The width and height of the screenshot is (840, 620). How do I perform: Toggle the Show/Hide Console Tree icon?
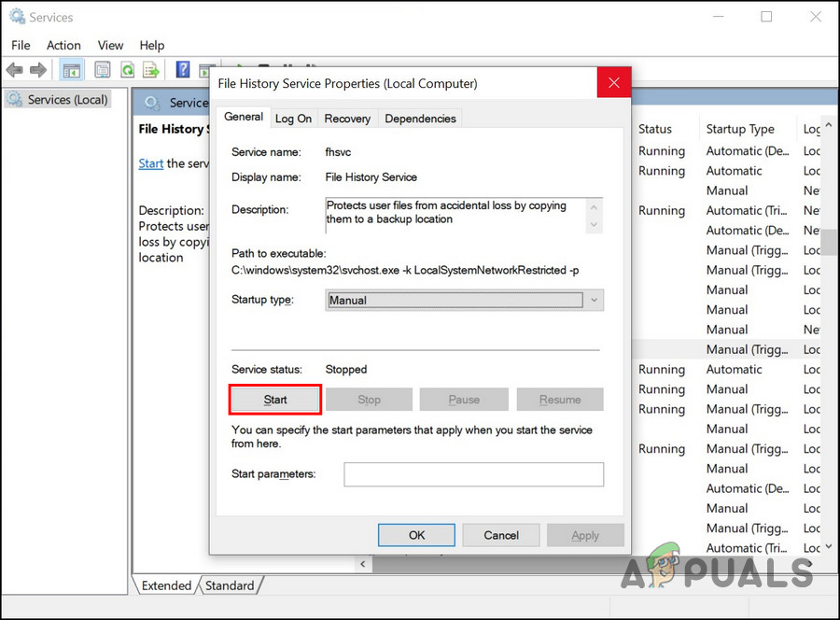pos(71,70)
